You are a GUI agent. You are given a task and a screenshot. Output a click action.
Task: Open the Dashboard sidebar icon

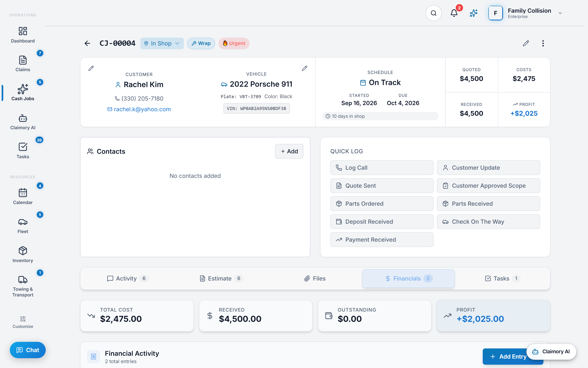[23, 31]
